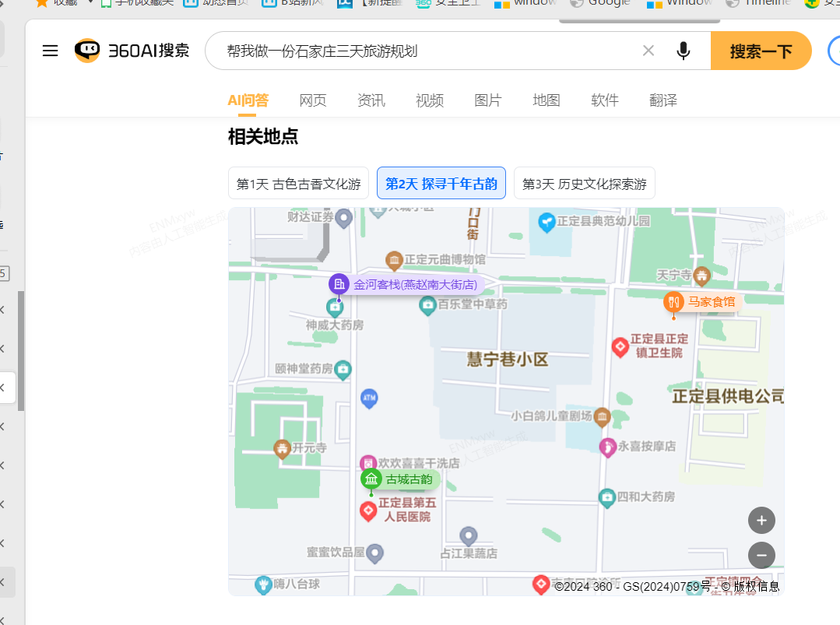Select 第3天 历史文化探索游 itinerary
Viewport: 840px width, 625px height.
point(585,184)
